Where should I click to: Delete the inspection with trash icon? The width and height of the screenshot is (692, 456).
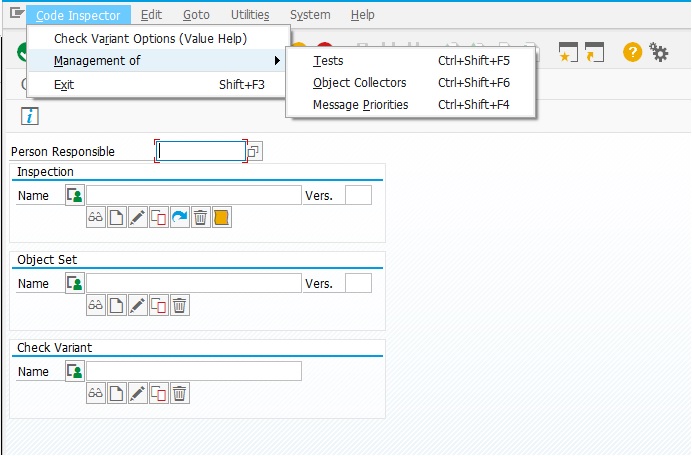200,218
